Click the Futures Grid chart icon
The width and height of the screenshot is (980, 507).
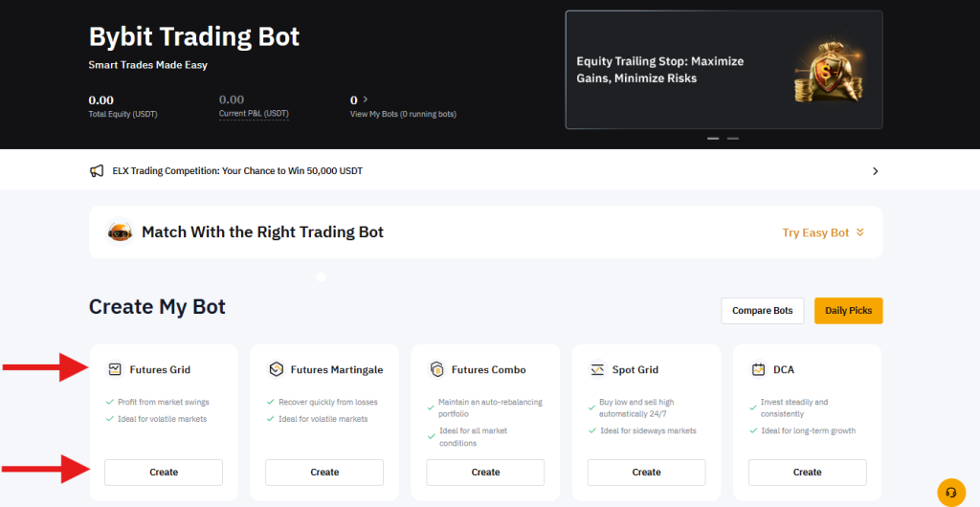tap(115, 369)
